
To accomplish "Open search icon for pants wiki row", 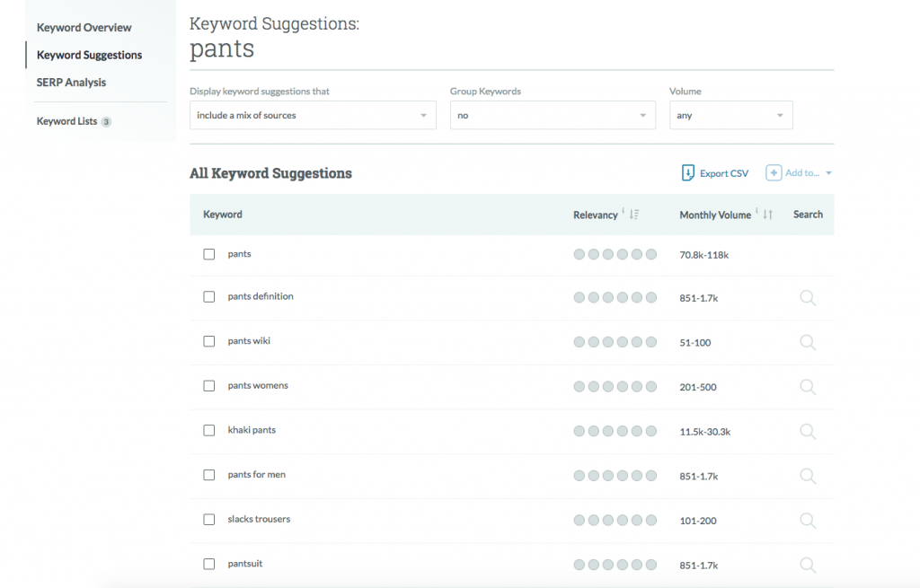I will pos(807,342).
